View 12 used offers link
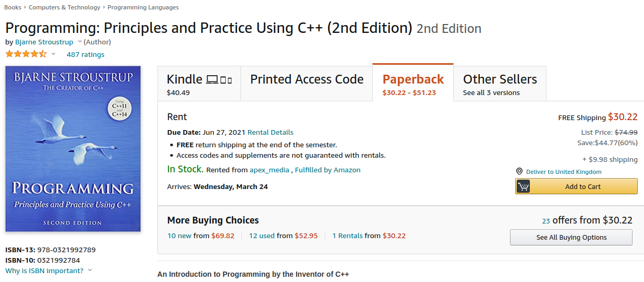The width and height of the screenshot is (644, 282). pyautogui.click(x=262, y=236)
